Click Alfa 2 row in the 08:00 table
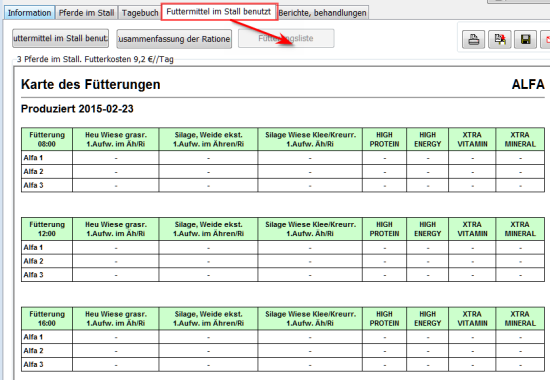This screenshot has height=380, width=550. 283,172
